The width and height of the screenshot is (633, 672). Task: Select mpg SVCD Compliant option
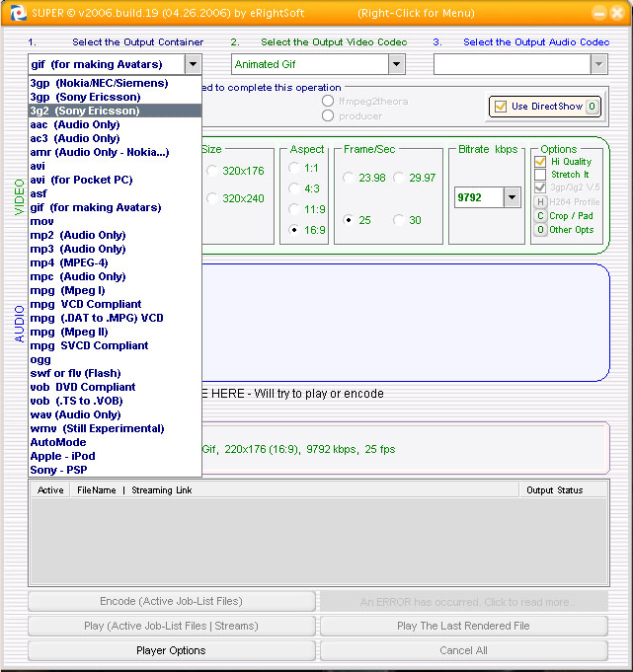coord(115,345)
